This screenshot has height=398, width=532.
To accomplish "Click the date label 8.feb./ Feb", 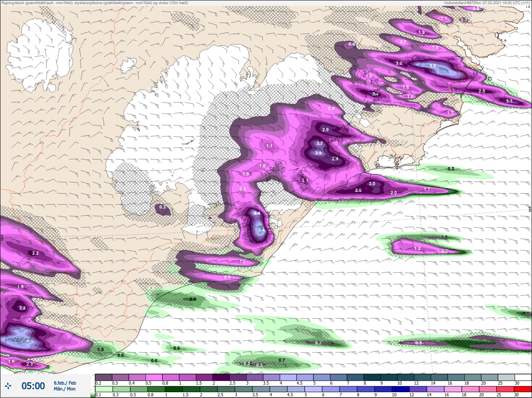I will pyautogui.click(x=65, y=383).
